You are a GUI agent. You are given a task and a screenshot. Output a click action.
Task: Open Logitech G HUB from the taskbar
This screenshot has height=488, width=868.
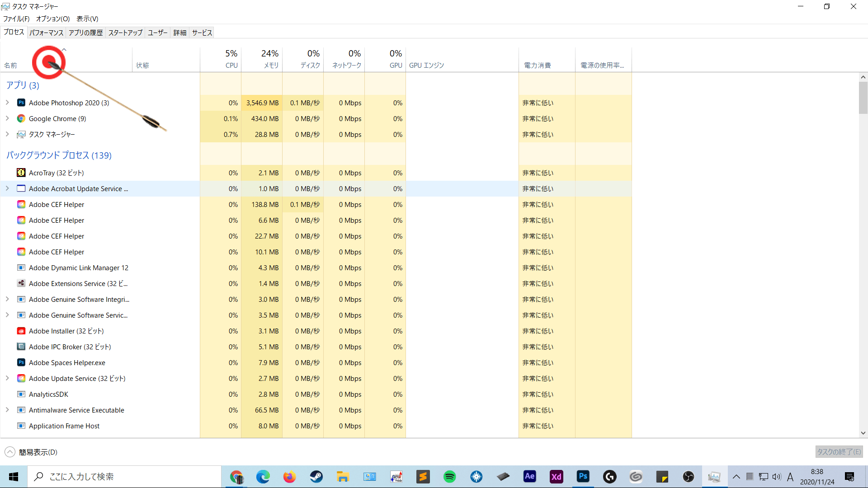pyautogui.click(x=610, y=477)
